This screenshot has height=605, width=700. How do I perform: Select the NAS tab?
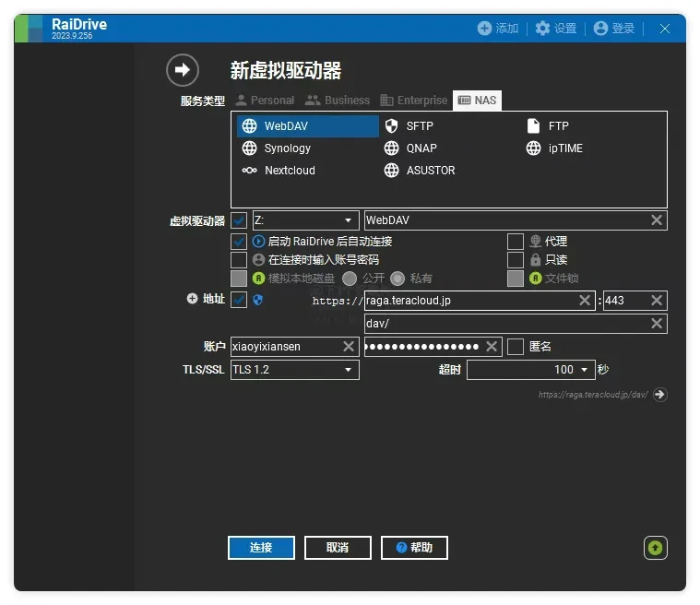point(477,100)
